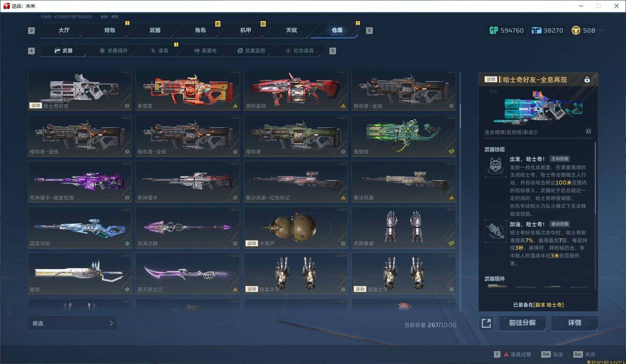The image size is (626, 364).
Task: Click the green icon on 鬼铜蚀 card
Action: tap(451, 152)
